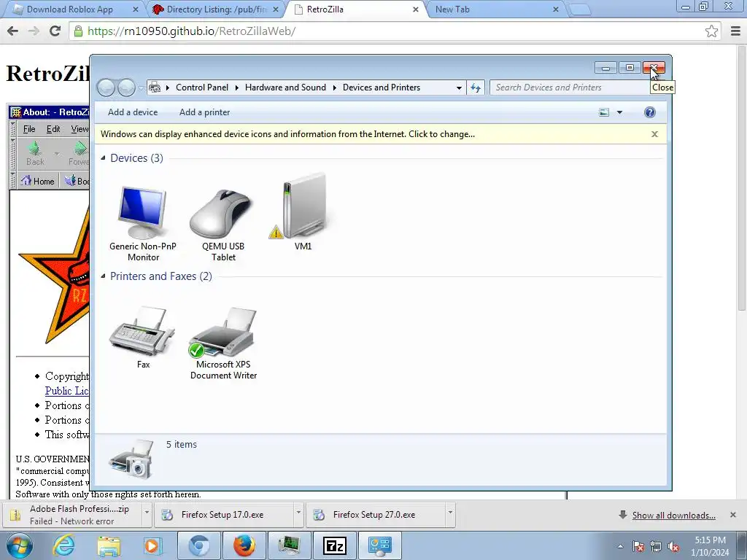Image resolution: width=747 pixels, height=560 pixels.
Task: Close the Download Roblox App tab
Action: pyautogui.click(x=135, y=9)
